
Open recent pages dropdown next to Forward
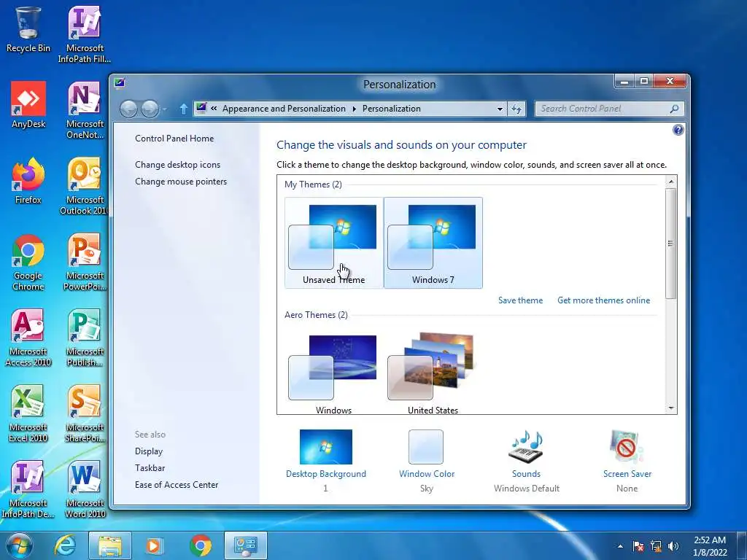(x=164, y=109)
